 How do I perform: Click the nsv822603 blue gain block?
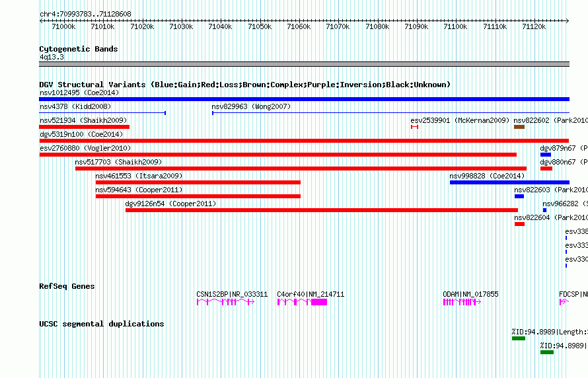519,196
